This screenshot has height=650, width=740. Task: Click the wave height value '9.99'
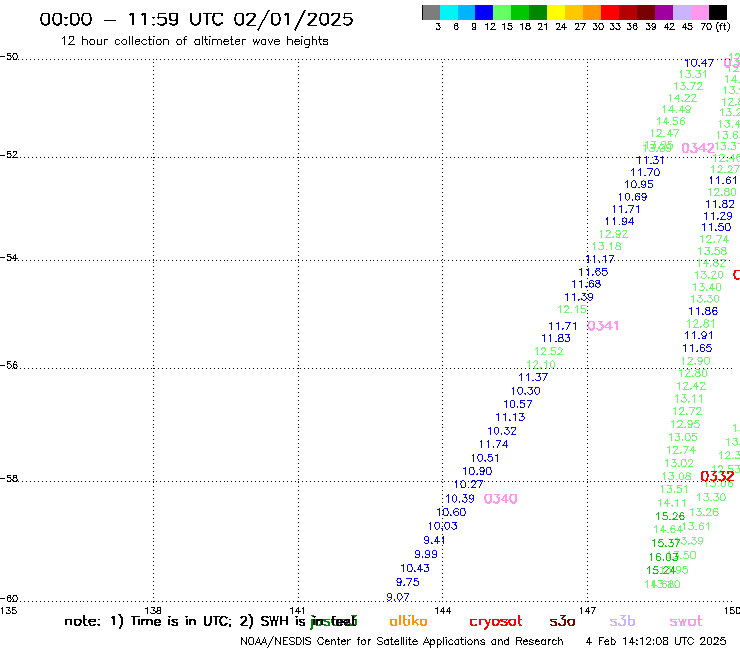pyautogui.click(x=426, y=555)
